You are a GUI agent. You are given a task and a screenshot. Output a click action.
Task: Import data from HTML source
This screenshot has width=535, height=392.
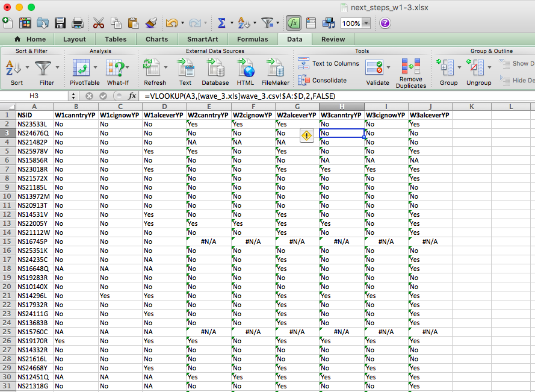click(245, 71)
